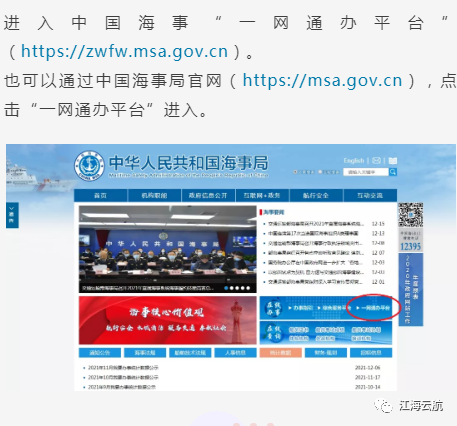Open 互联网+政务 navigation item
The image size is (457, 426).
(x=262, y=196)
